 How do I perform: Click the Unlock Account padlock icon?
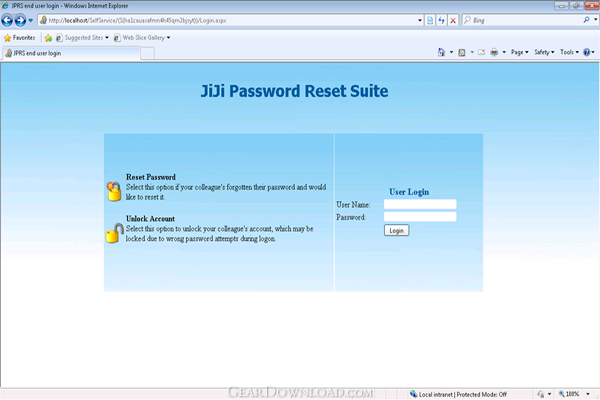[x=114, y=233]
